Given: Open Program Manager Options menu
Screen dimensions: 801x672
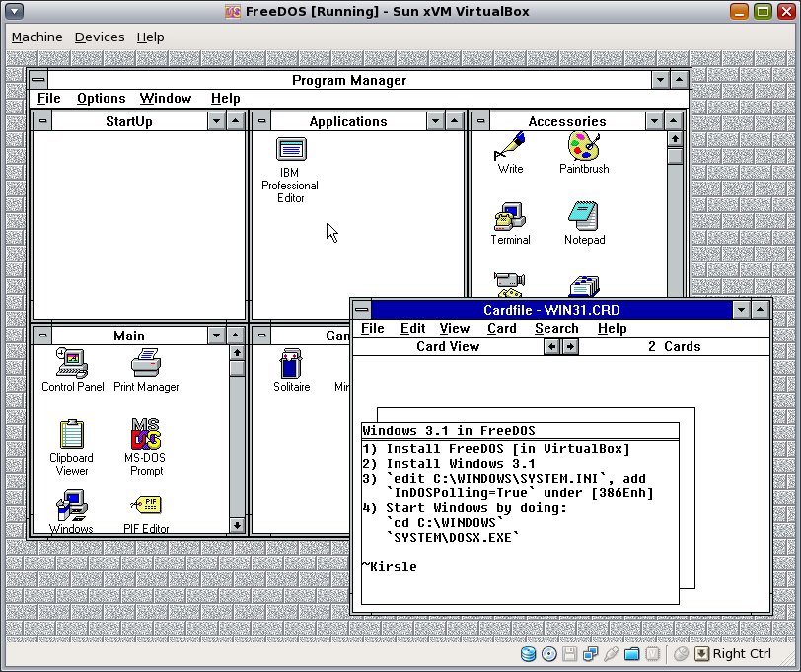Looking at the screenshot, I should [x=102, y=98].
